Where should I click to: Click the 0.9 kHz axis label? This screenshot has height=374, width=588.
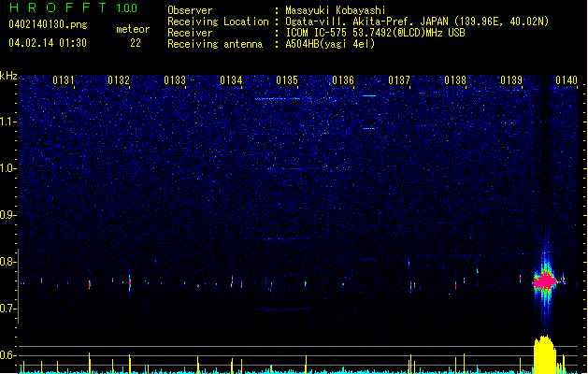pyautogui.click(x=7, y=215)
